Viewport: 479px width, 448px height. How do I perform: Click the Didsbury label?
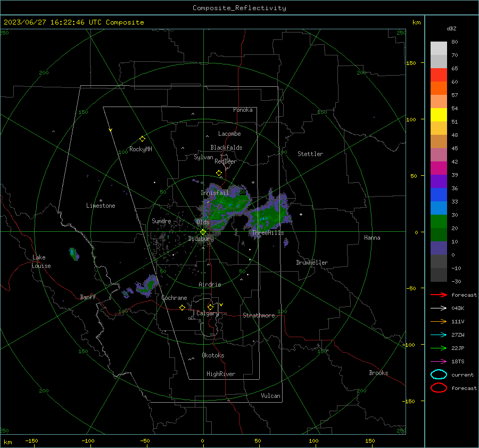(201, 239)
